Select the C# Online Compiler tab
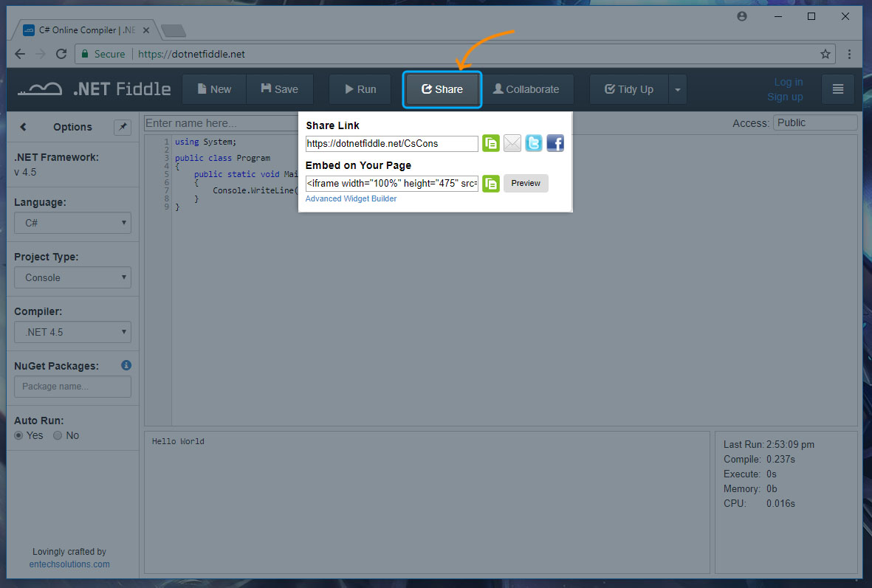 pos(86,30)
